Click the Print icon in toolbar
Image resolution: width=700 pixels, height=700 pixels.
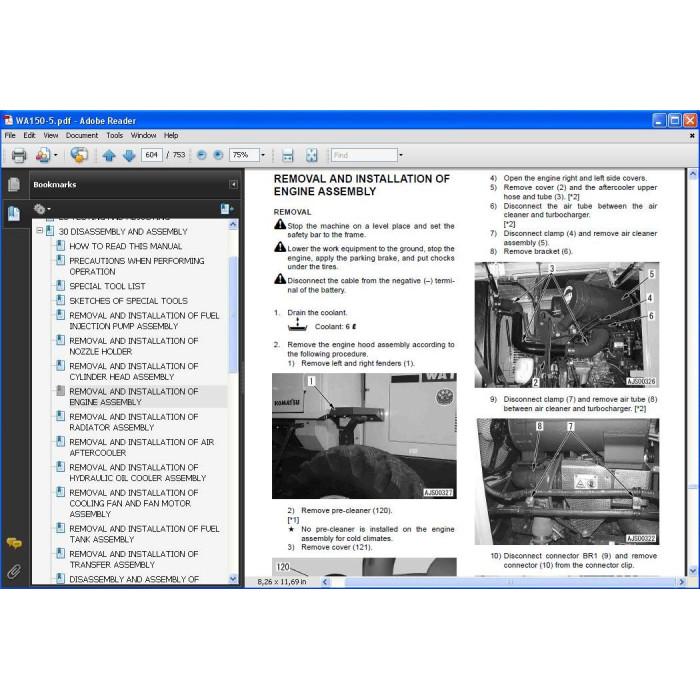tap(19, 155)
